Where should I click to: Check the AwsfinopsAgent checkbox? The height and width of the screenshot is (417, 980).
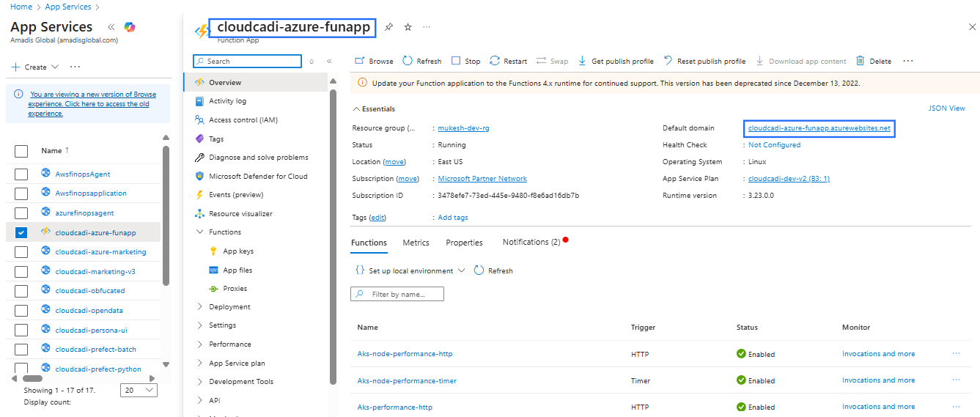[x=21, y=174]
